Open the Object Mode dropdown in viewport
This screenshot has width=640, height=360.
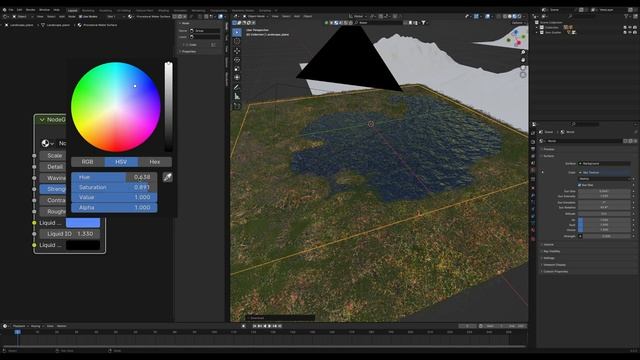pos(255,16)
